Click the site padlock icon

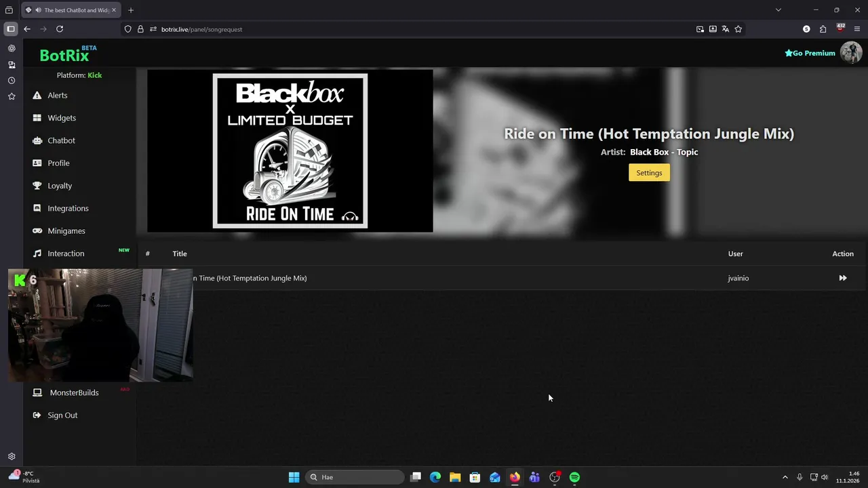140,29
